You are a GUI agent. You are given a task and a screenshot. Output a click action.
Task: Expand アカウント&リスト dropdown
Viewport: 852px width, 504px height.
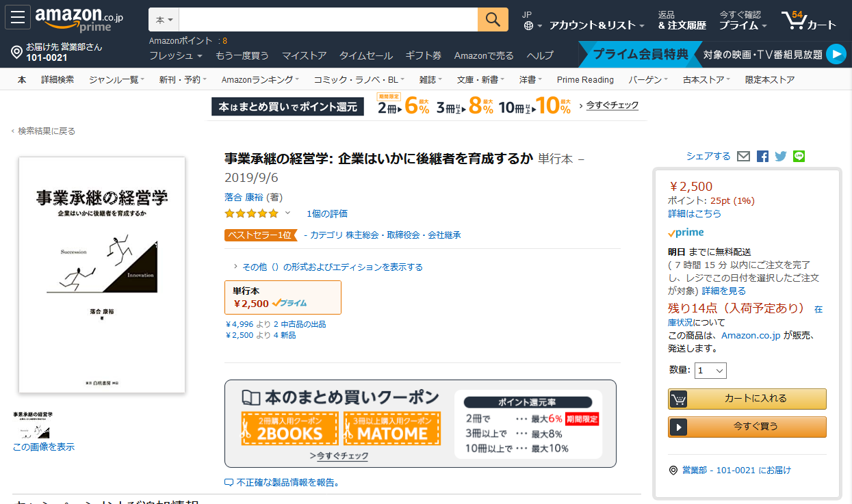(597, 25)
